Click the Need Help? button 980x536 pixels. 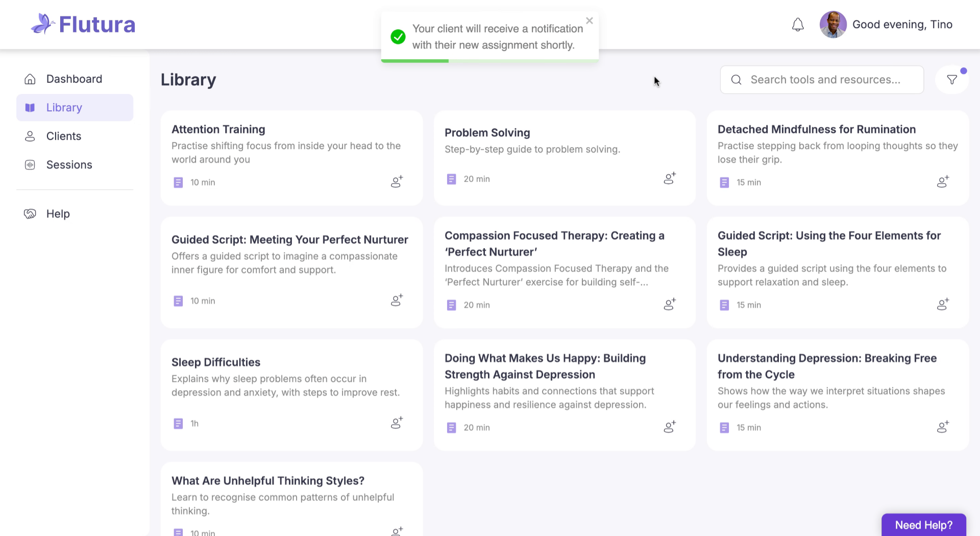(x=923, y=525)
